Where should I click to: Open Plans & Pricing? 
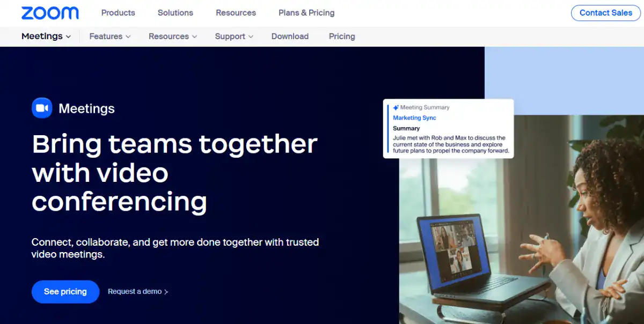click(306, 12)
